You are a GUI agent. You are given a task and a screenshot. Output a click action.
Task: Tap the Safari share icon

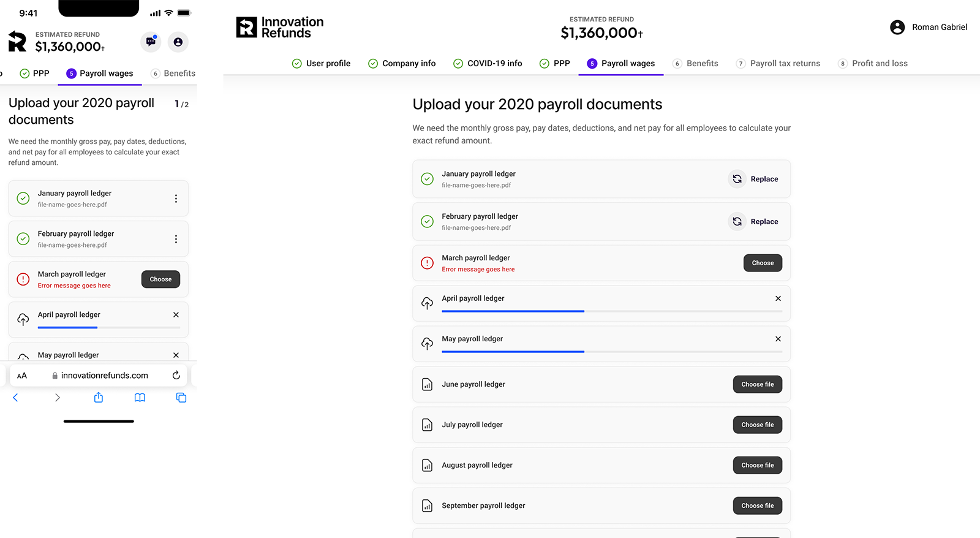[x=98, y=398]
